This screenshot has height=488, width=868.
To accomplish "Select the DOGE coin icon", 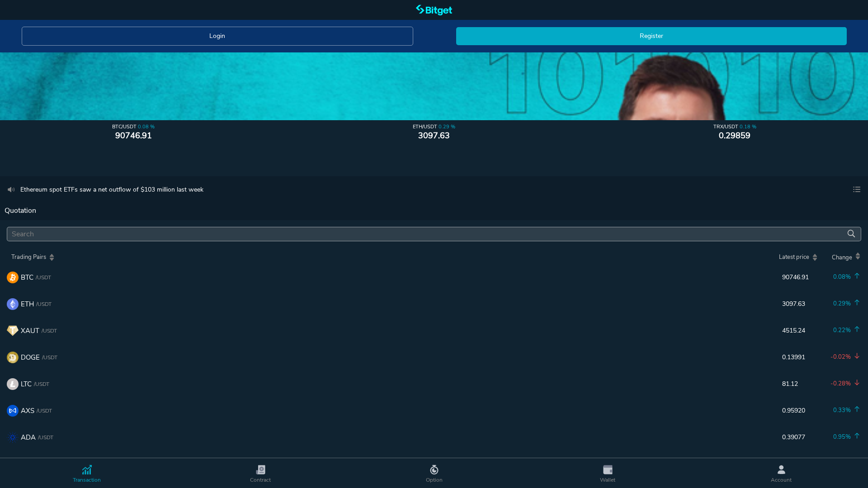I will tap(13, 357).
